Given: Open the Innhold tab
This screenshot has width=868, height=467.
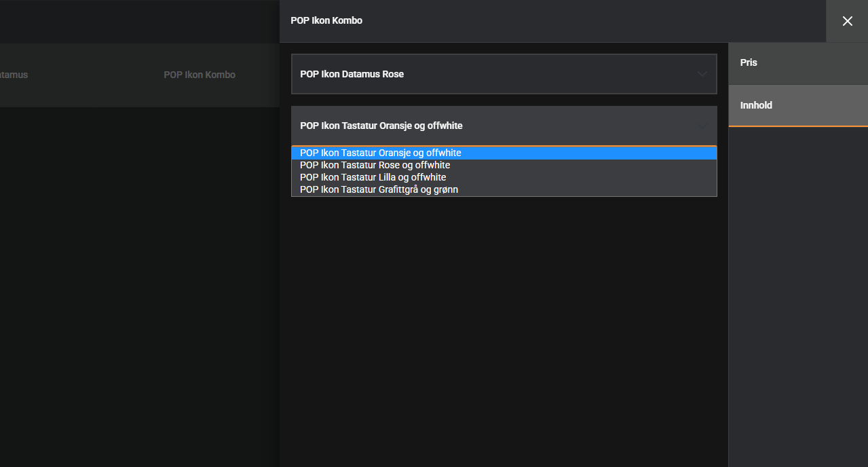Looking at the screenshot, I should click(x=798, y=105).
